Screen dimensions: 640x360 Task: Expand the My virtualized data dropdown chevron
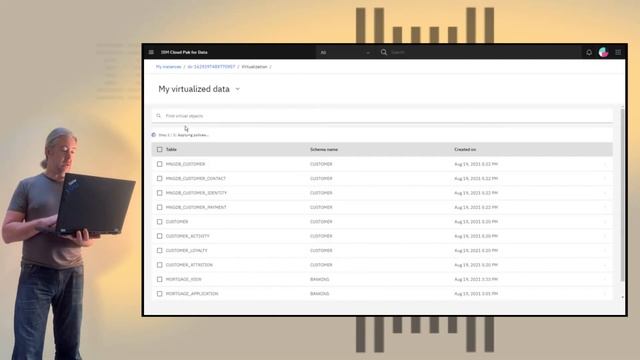coord(238,89)
